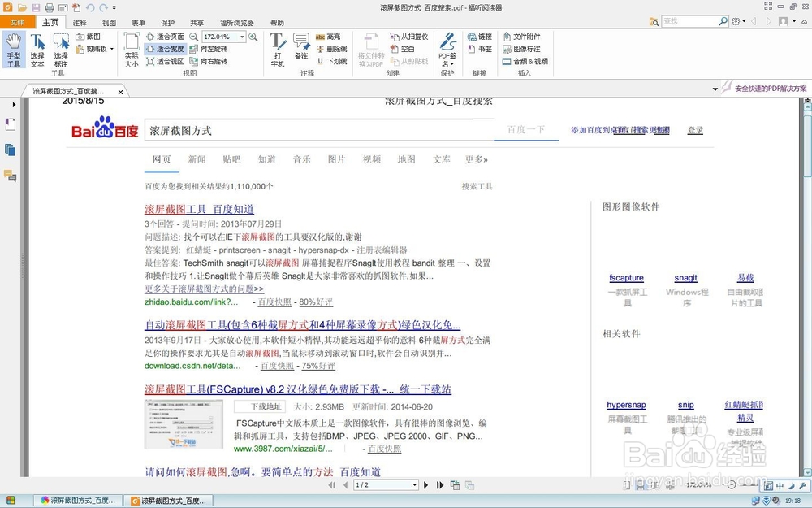
Task: Open search settings gear dropdown
Action: [738, 21]
